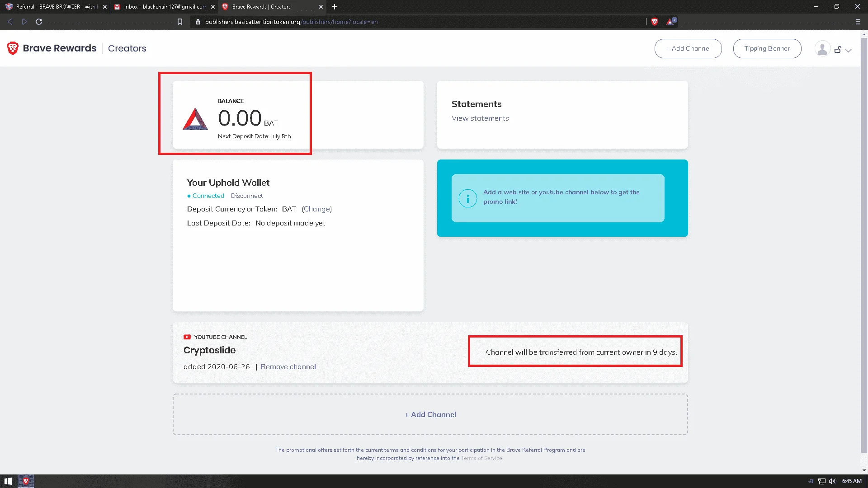The height and width of the screenshot is (488, 868).
Task: Click the browser back arrow
Action: pos(10,22)
